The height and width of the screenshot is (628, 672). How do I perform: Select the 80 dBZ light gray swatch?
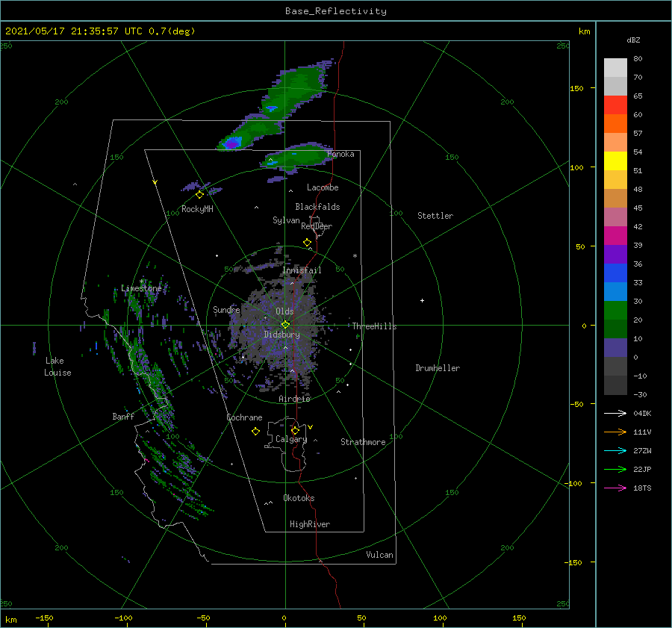click(x=615, y=67)
